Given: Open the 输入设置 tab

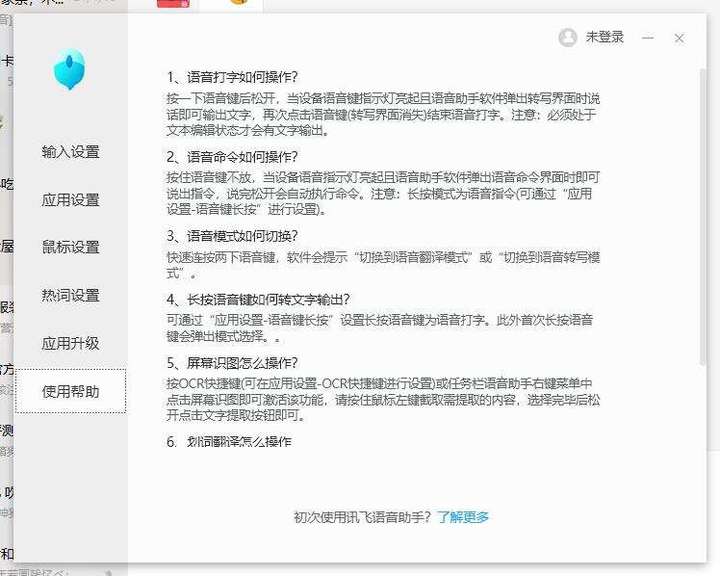Looking at the screenshot, I should click(71, 152).
